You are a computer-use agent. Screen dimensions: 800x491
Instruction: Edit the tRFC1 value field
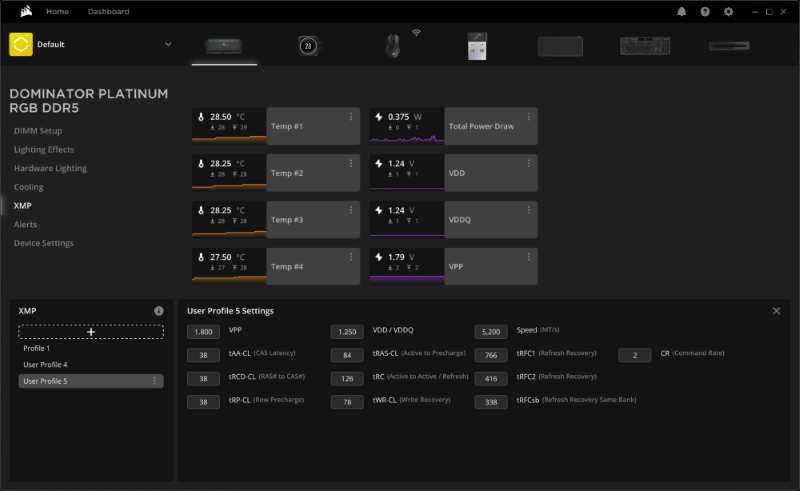(x=491, y=355)
